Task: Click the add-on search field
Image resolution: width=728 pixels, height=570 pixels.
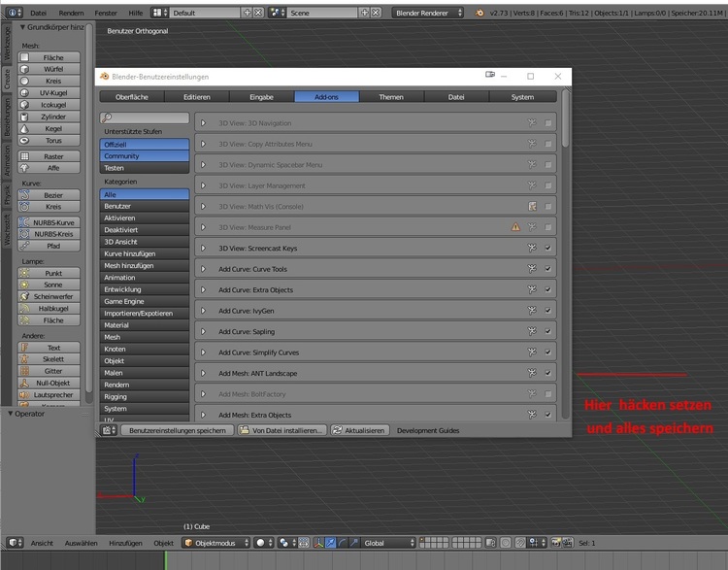Action: 145,117
